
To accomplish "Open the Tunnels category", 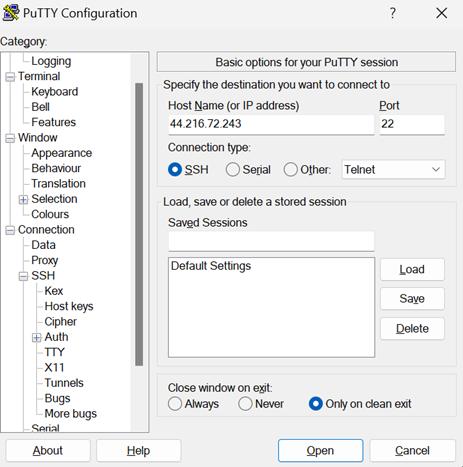I will pos(64,383).
